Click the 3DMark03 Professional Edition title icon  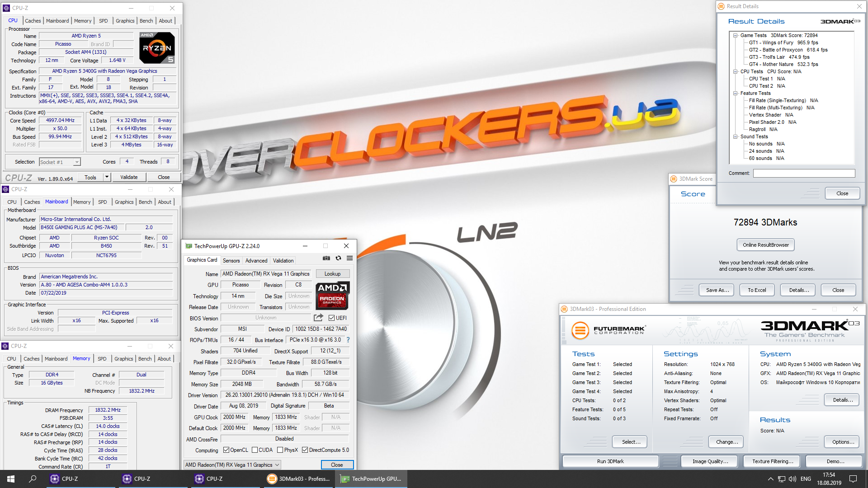pos(564,309)
